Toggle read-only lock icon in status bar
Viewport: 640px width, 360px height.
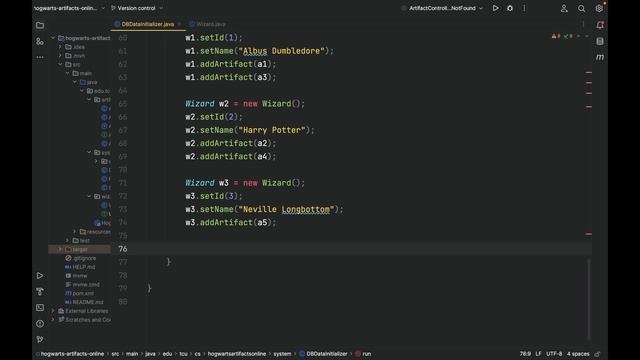[x=598, y=354]
